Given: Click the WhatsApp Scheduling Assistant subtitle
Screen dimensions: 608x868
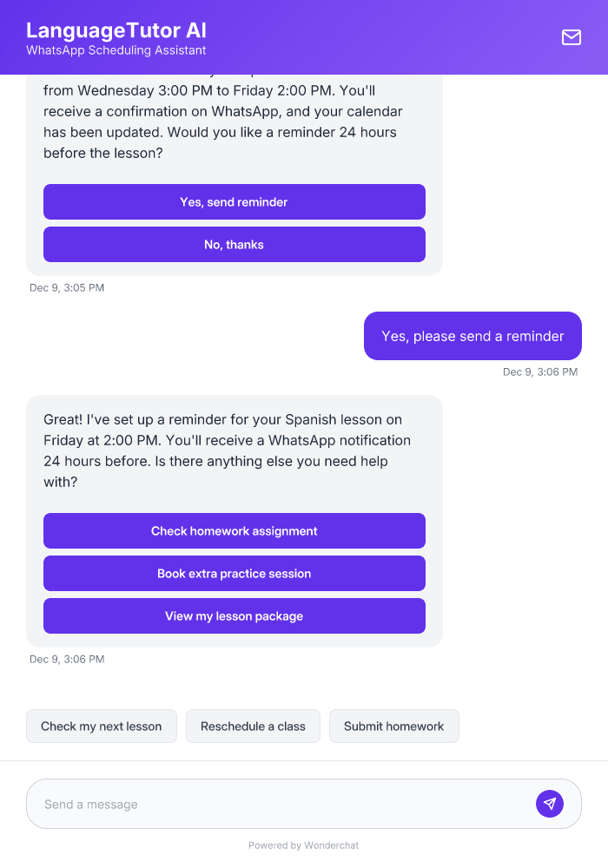Looking at the screenshot, I should [x=116, y=50].
